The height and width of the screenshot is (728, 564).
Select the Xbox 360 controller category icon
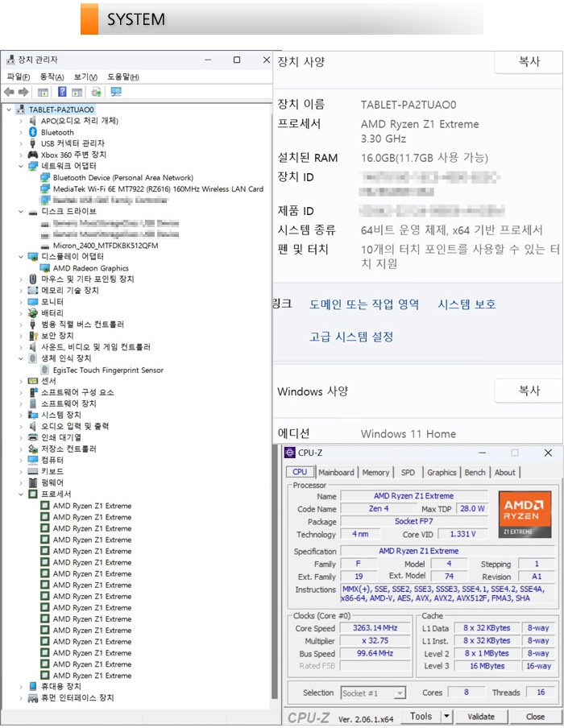coord(33,155)
